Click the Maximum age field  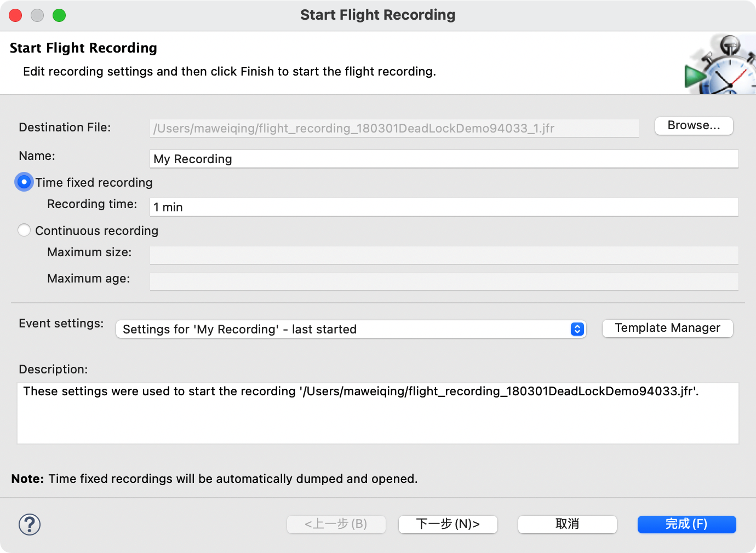pyautogui.click(x=444, y=281)
